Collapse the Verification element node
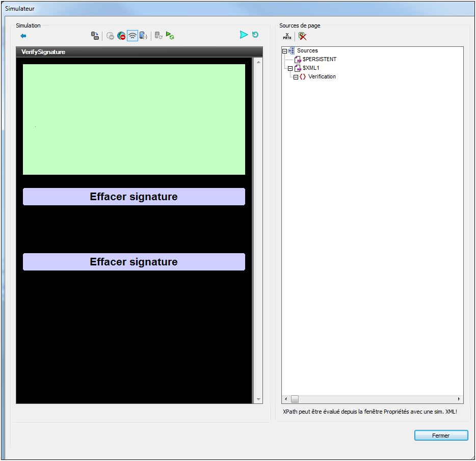 (295, 77)
